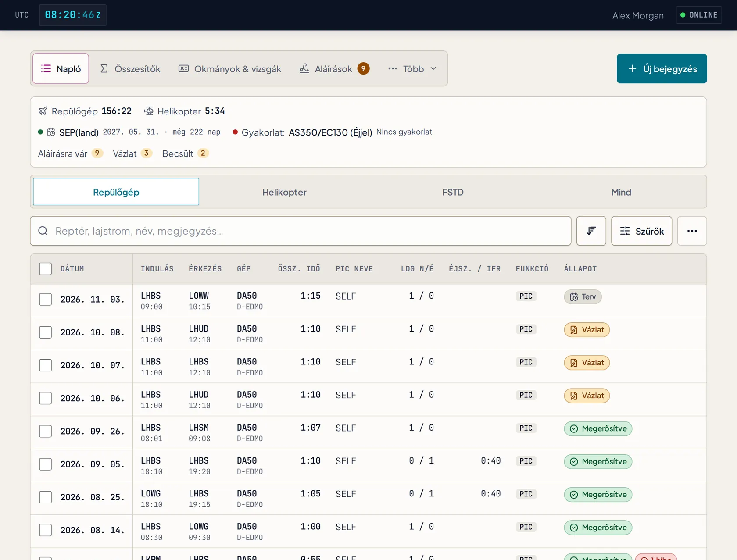Click the Vázlat badge on 2026. 10. 08.

[x=587, y=330]
